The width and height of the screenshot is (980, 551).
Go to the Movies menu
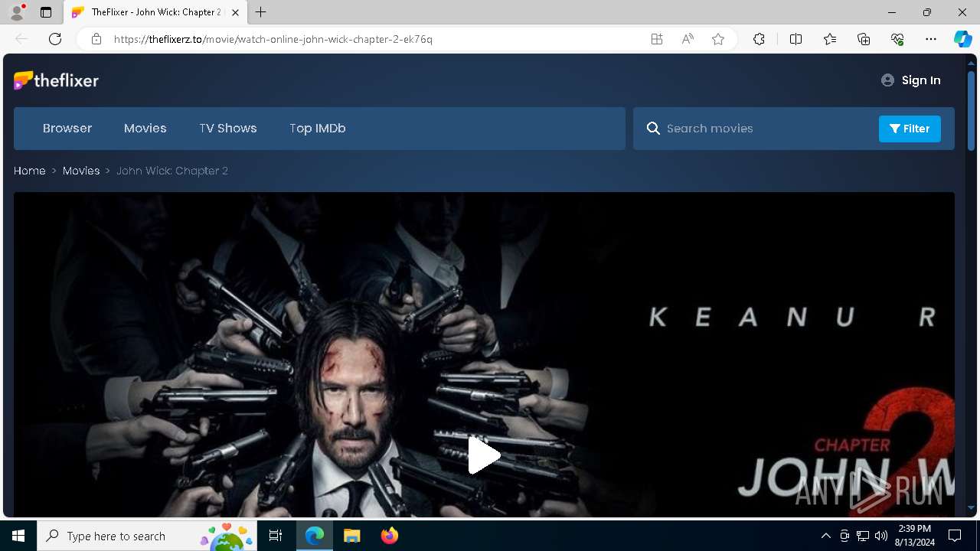pyautogui.click(x=145, y=129)
